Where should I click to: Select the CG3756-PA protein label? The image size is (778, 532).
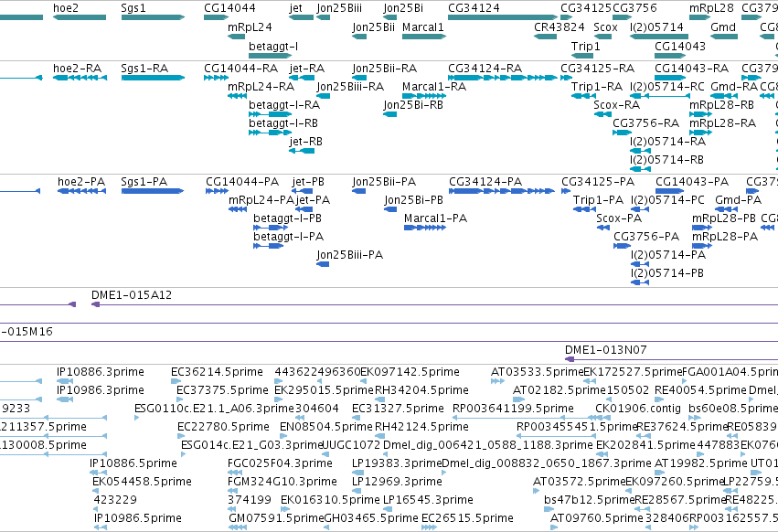pos(646,236)
